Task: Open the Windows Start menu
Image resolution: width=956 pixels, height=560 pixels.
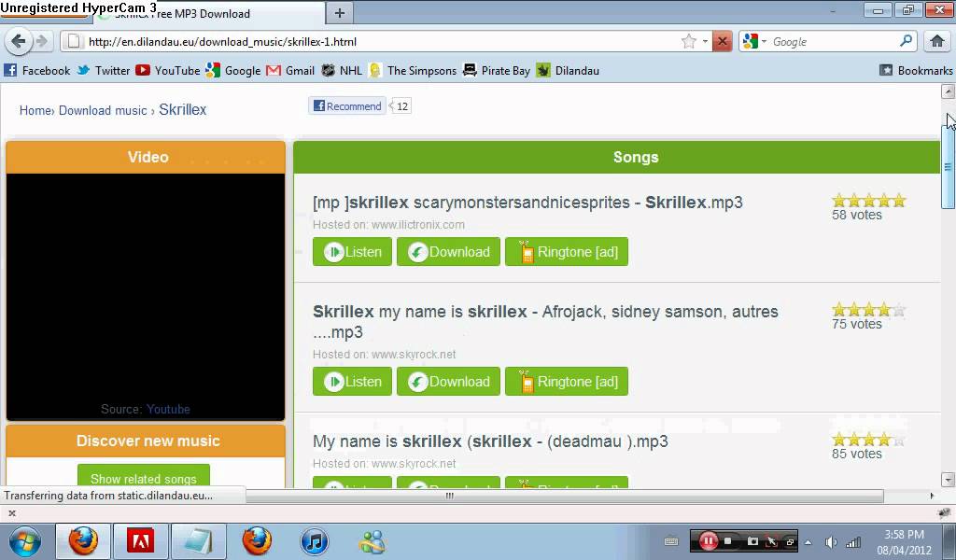Action: click(25, 541)
